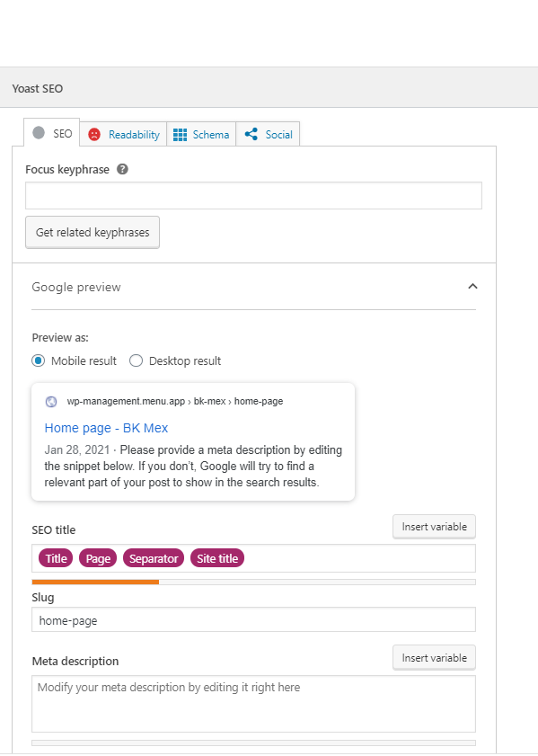The image size is (538, 756).
Task: Click Insert variable button for Meta description
Action: (434, 658)
